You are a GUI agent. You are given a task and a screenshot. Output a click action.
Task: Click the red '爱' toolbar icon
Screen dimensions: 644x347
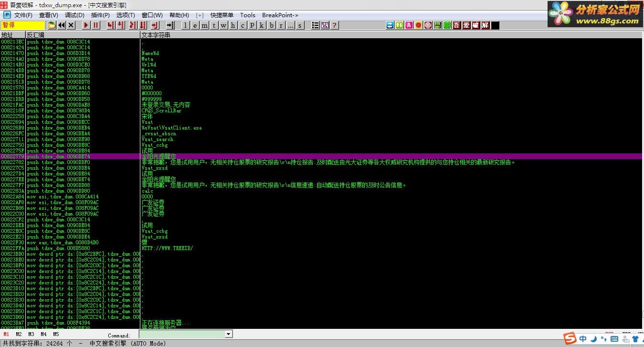(466, 25)
